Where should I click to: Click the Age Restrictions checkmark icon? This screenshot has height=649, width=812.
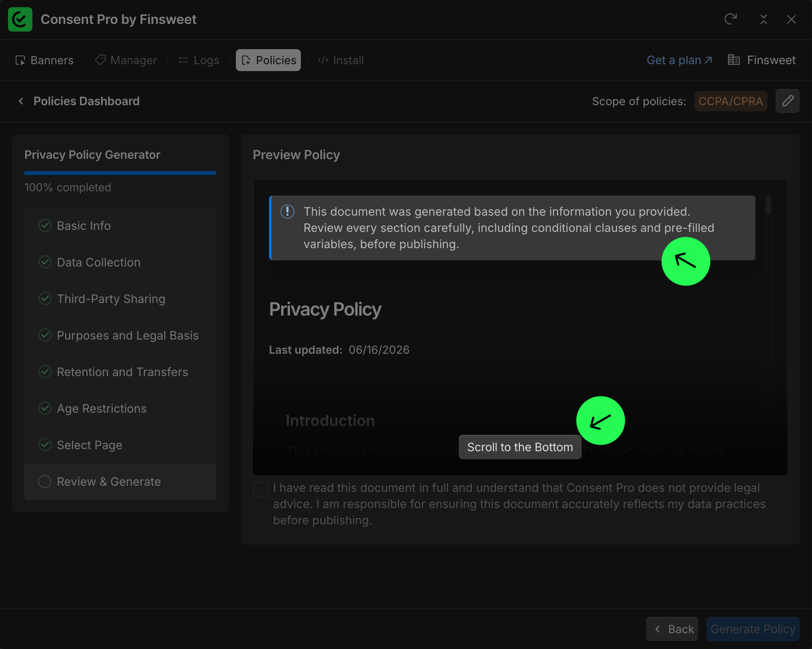(x=45, y=408)
